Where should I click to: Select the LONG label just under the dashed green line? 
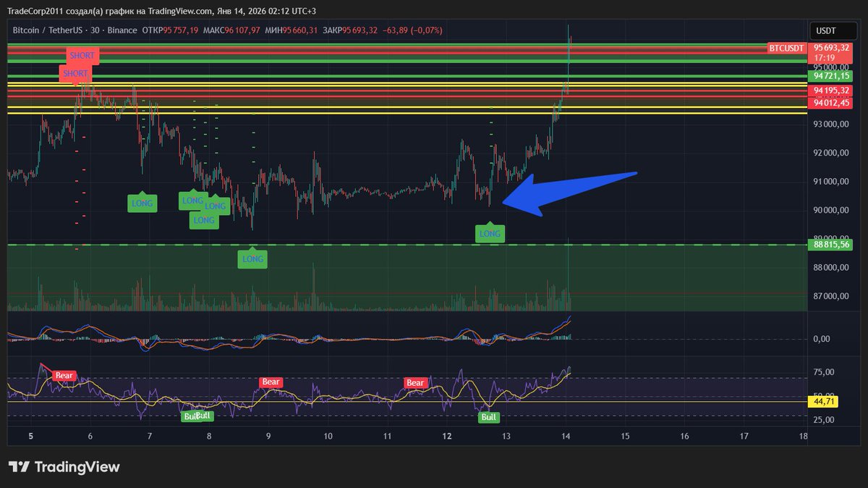(252, 258)
